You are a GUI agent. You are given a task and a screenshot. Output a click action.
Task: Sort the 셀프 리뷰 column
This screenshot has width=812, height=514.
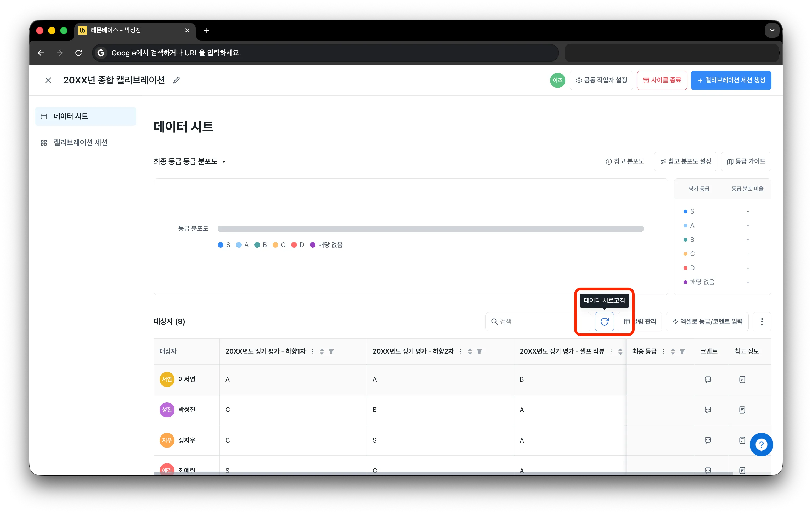tap(620, 351)
